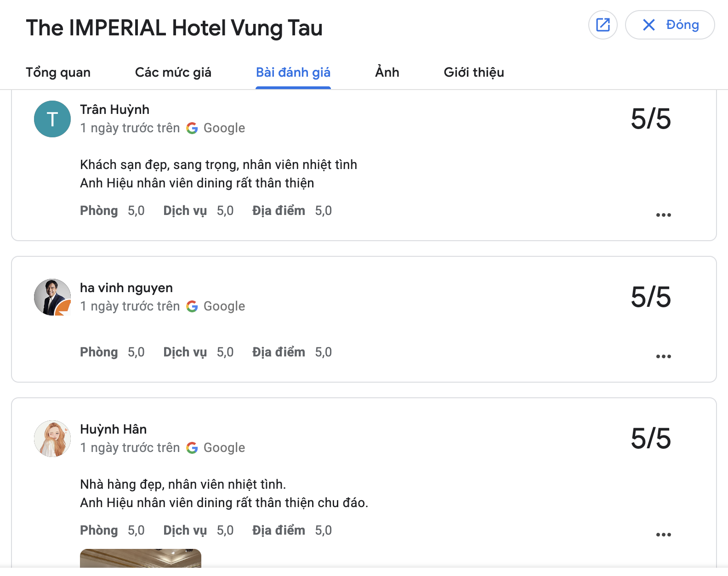Open more options on ha vinh nguyen's review

[663, 356]
